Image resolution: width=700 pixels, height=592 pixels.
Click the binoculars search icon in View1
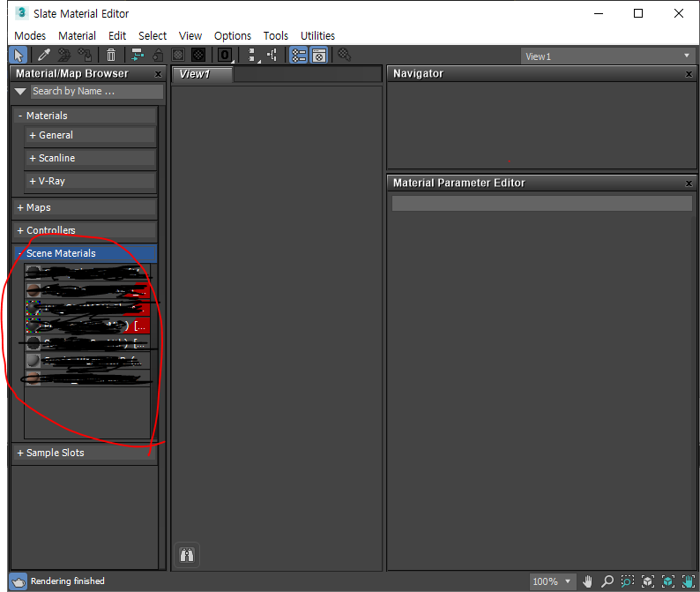pos(187,555)
